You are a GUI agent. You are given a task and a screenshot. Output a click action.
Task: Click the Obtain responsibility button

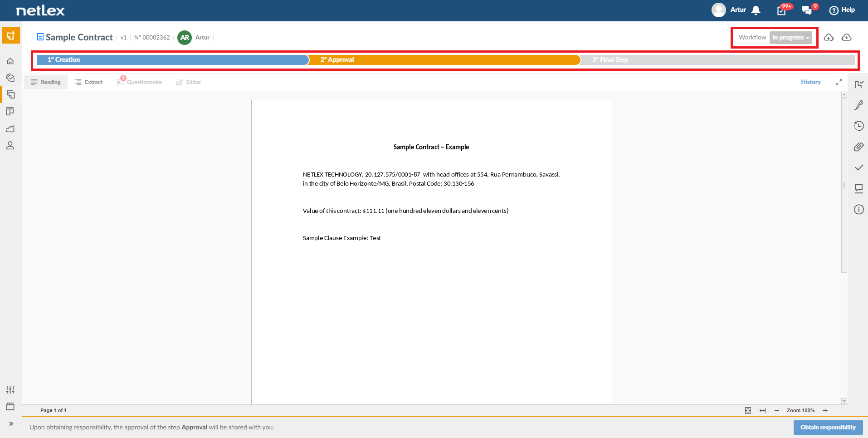828,428
